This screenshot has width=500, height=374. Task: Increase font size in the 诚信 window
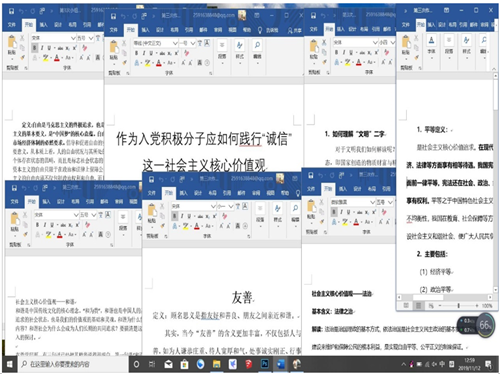[183, 63]
